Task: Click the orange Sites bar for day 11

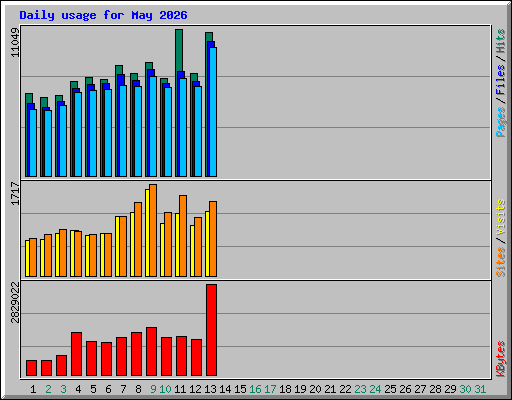Action: (x=183, y=236)
